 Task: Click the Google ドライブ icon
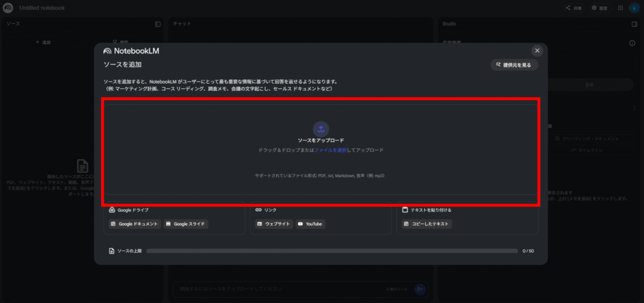coord(112,210)
